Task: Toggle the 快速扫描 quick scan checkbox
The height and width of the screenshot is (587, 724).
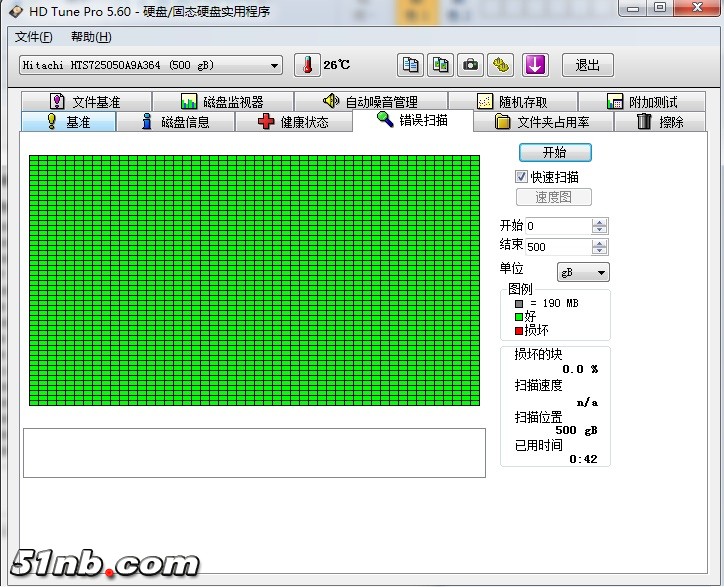Action: [521, 176]
